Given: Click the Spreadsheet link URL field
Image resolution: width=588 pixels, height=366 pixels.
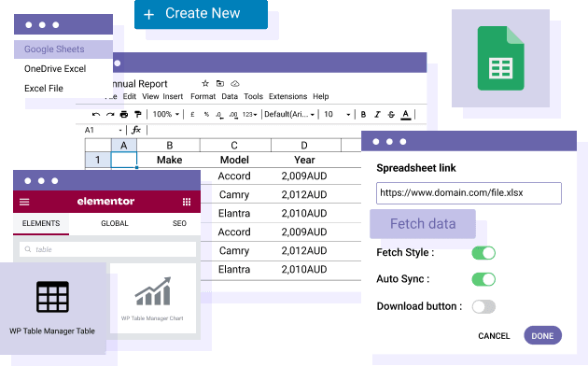Looking at the screenshot, I should click(x=469, y=193).
